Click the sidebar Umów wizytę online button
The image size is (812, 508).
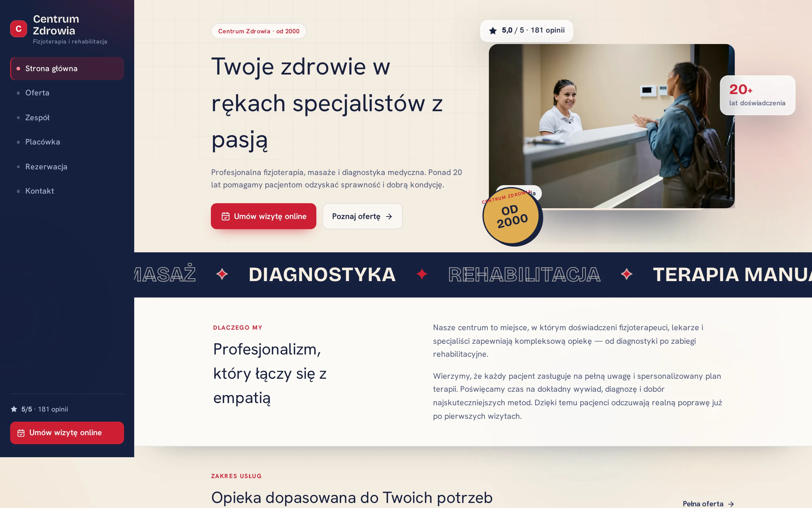67,433
